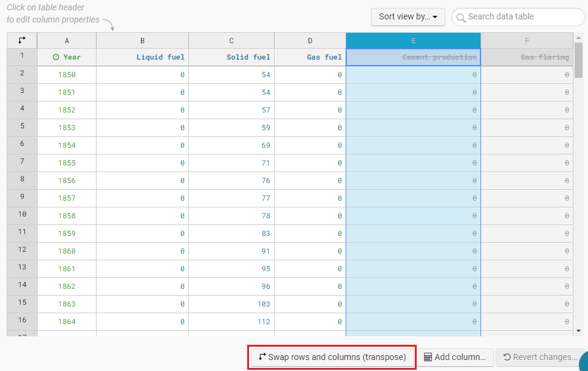
Task: Click the Solid fuel cell for 1864
Action: (231, 322)
